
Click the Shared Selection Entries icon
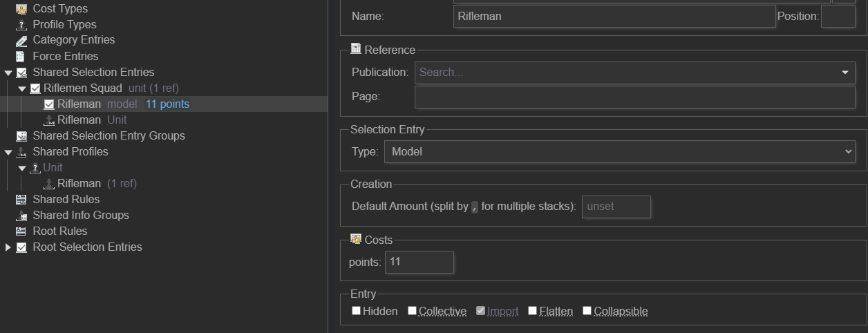[x=21, y=73]
